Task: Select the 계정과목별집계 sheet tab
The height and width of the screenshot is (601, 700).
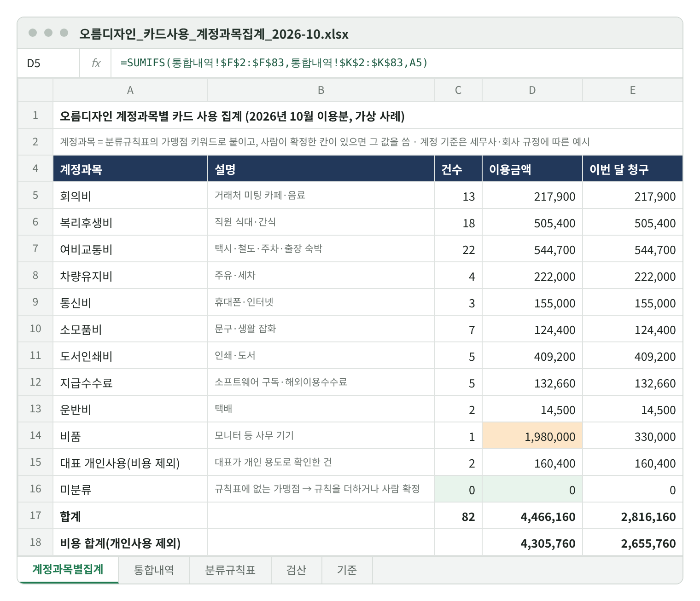Action: tap(68, 570)
